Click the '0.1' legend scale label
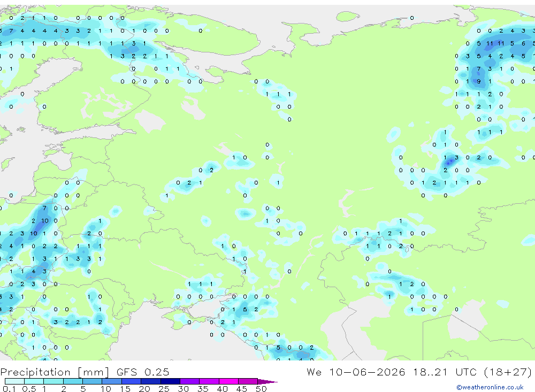This screenshot has height=392, width=535. tap(9, 389)
